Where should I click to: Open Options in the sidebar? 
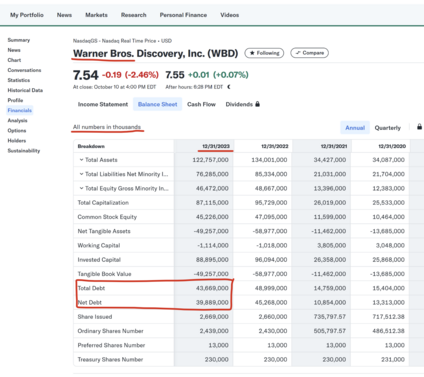pyautogui.click(x=17, y=130)
